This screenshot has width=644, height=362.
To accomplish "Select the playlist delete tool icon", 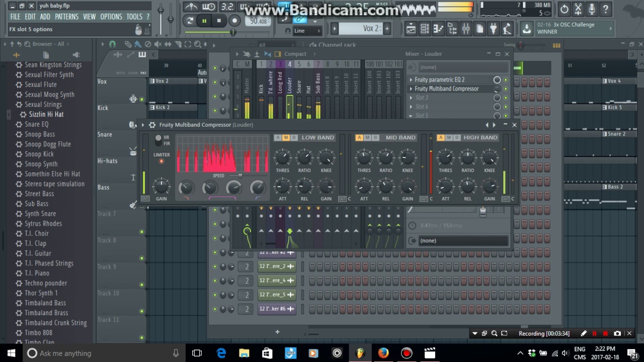I will coord(147,44).
